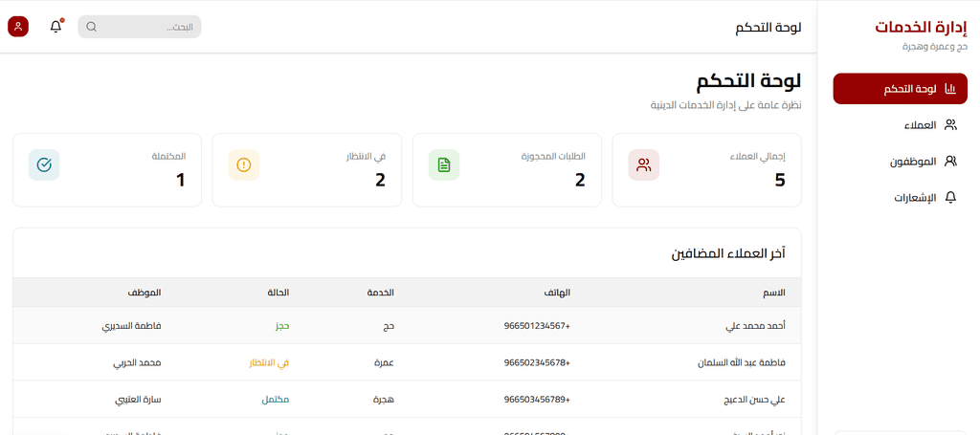Screen dimensions: 980x435
Task: Click the checkmark icon on المكتملة card
Action: pos(44,165)
